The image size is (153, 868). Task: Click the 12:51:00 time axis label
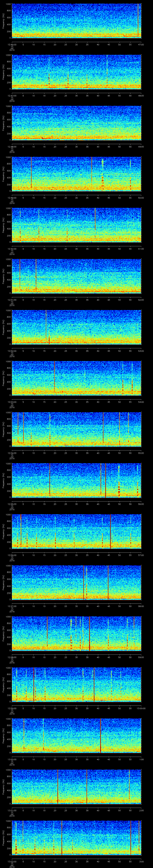tap(12, 300)
